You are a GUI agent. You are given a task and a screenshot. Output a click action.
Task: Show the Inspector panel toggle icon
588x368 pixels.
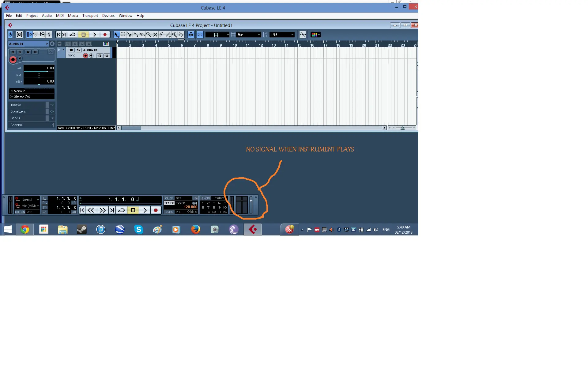pyautogui.click(x=29, y=35)
